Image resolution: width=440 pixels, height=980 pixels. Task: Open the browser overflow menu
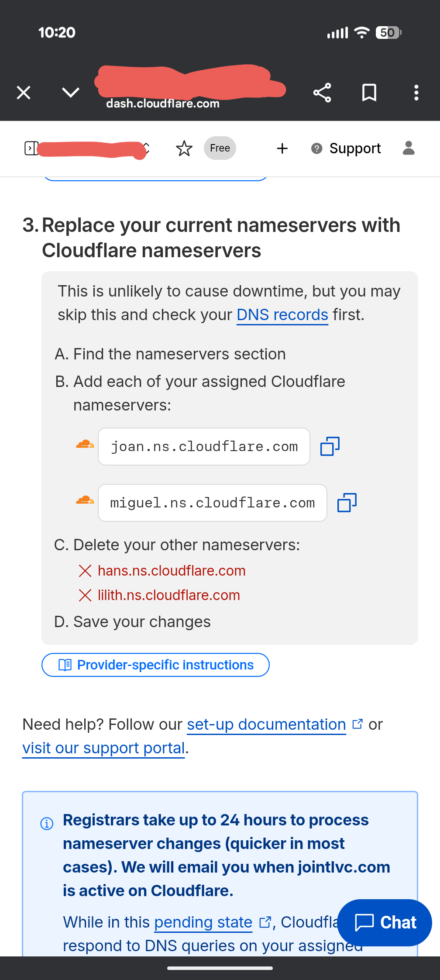(416, 92)
